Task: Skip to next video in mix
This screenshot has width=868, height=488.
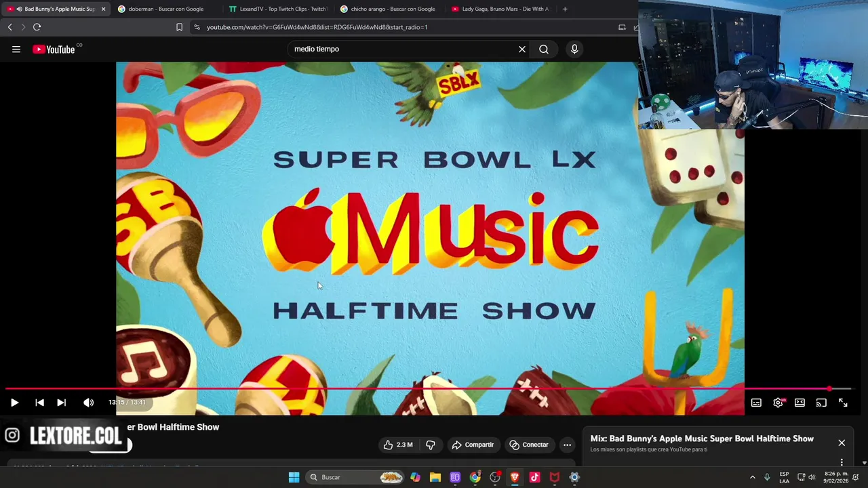Action: coord(61,403)
